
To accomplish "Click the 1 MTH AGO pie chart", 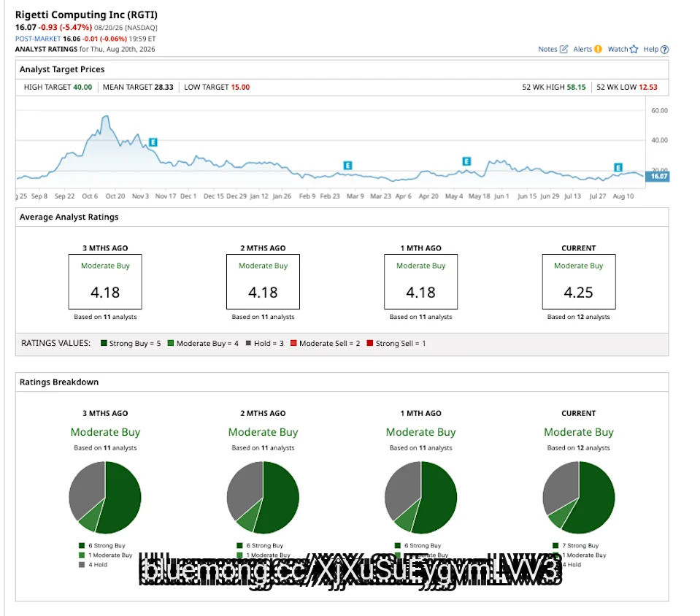I will (x=421, y=497).
